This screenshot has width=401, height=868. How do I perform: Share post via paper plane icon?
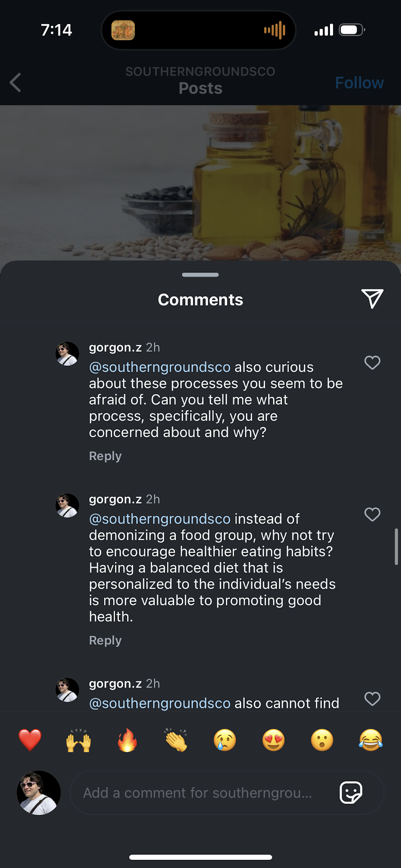click(372, 299)
